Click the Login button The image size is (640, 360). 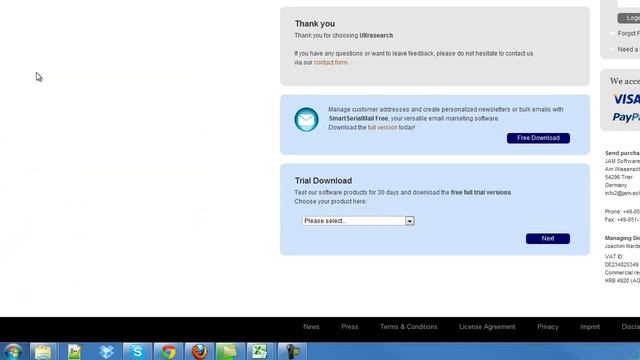(x=629, y=18)
